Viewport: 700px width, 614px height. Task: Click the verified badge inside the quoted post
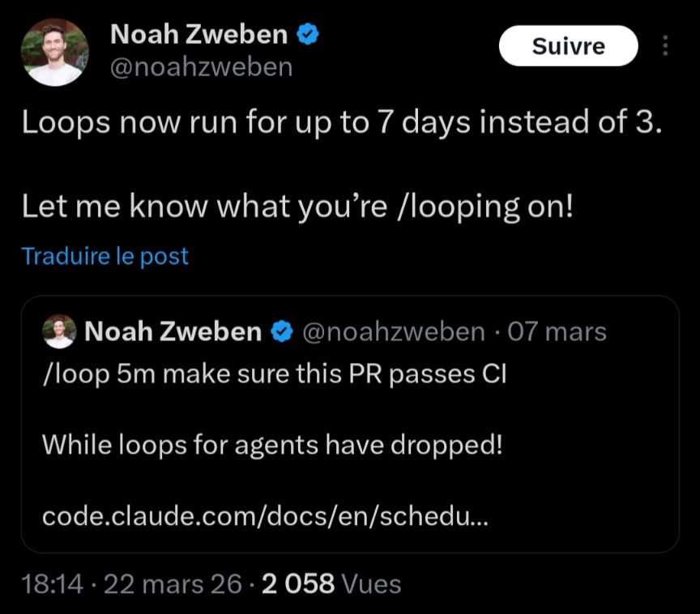pyautogui.click(x=281, y=331)
